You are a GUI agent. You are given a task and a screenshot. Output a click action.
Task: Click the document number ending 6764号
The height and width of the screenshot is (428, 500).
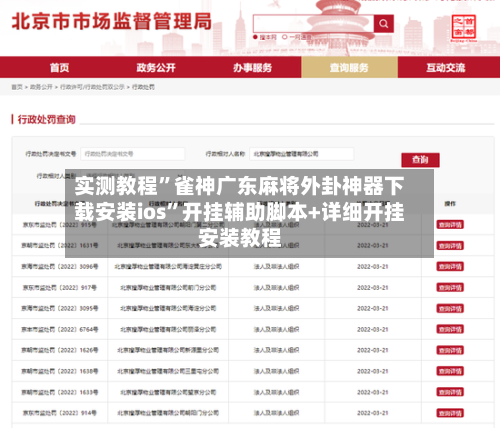click(60, 329)
